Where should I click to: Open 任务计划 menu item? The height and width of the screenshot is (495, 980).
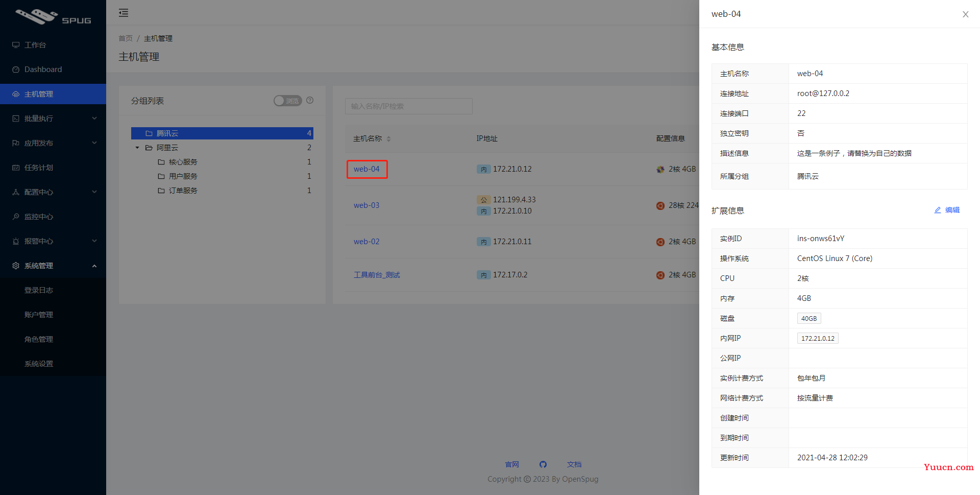[53, 168]
